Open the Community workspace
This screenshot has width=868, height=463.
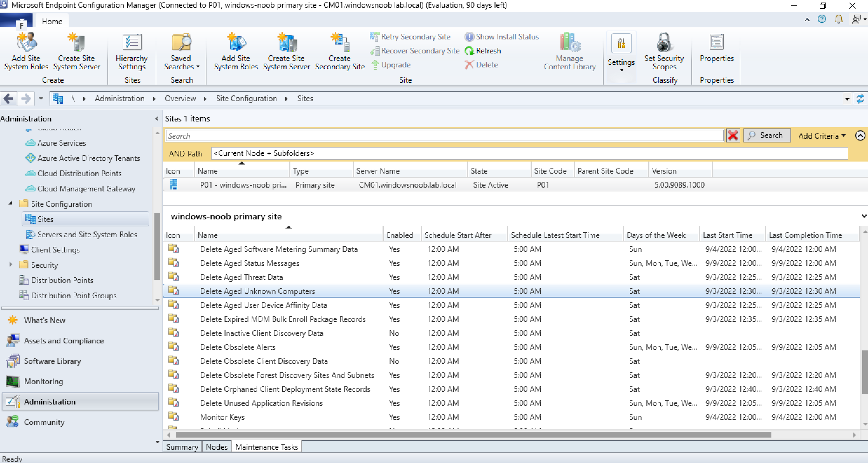(44, 422)
